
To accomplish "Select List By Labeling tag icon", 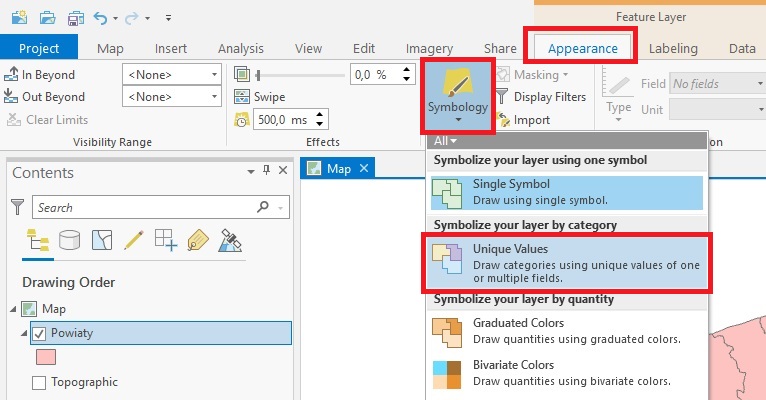I will click(198, 240).
